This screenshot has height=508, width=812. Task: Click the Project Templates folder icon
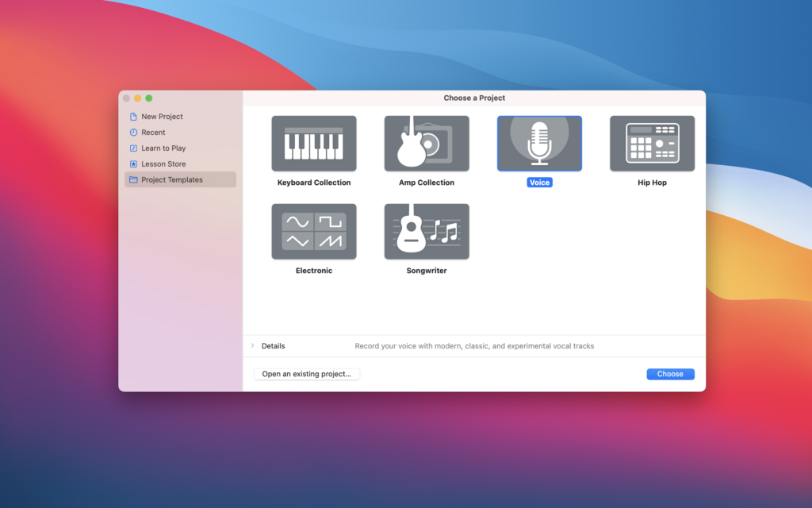[x=133, y=180]
